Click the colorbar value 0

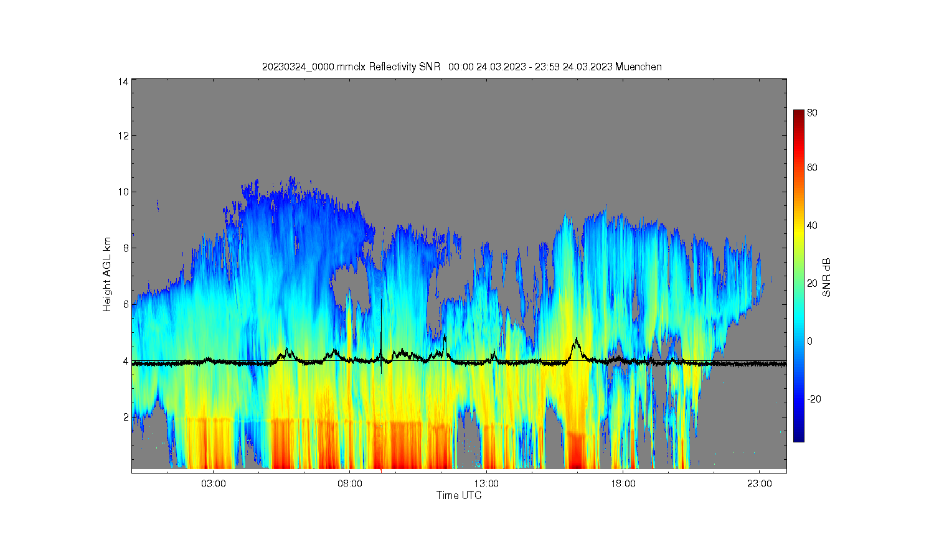[810, 341]
